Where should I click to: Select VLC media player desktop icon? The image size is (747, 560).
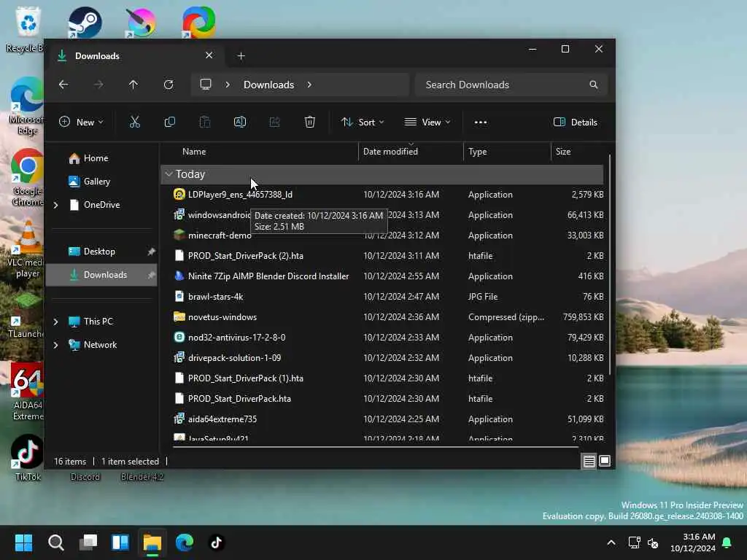click(x=27, y=250)
